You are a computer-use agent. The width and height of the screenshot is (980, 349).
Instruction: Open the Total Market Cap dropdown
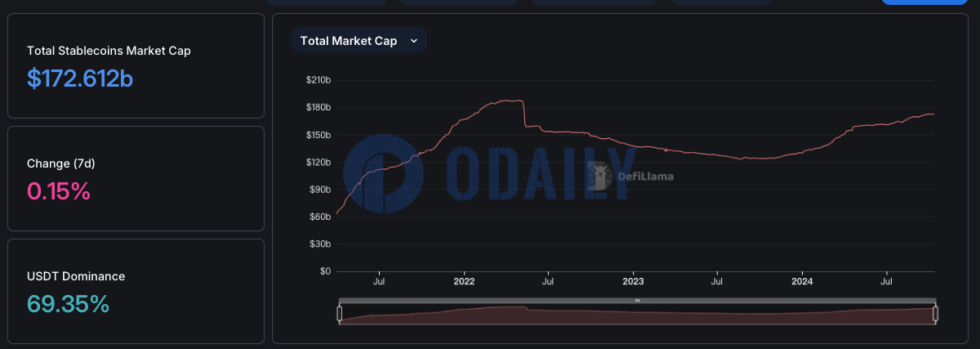pyautogui.click(x=358, y=41)
